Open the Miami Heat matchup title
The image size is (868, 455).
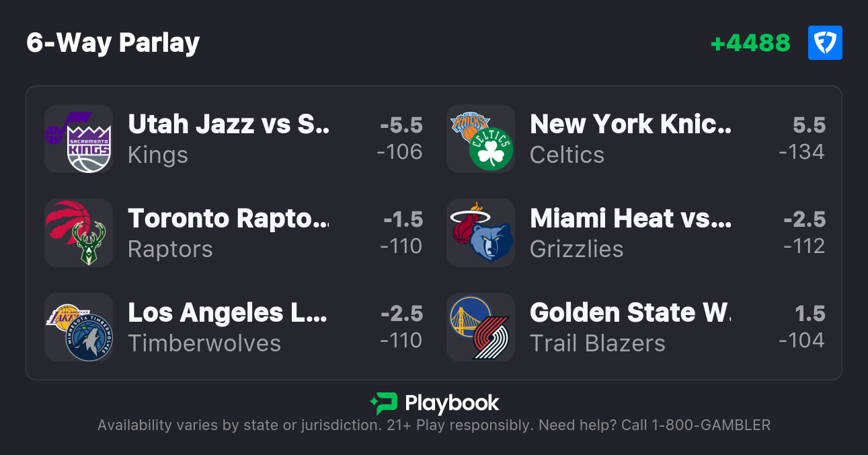(630, 219)
